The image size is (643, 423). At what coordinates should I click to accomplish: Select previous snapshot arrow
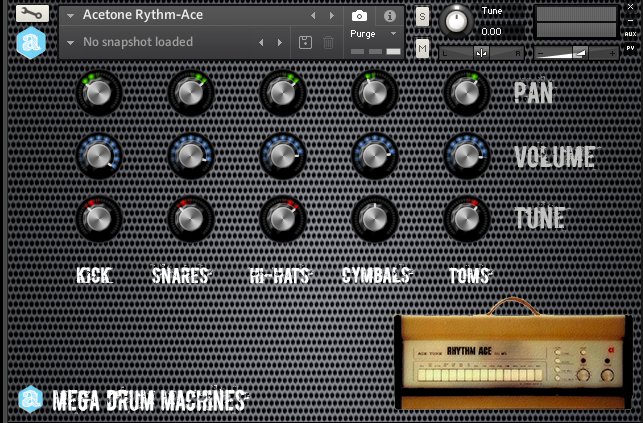(261, 42)
